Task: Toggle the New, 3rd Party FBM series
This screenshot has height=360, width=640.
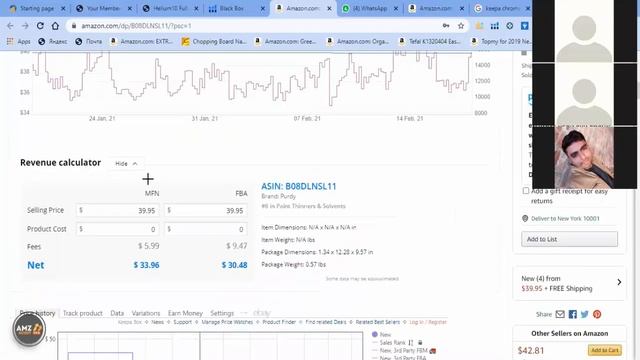Action: [404, 351]
